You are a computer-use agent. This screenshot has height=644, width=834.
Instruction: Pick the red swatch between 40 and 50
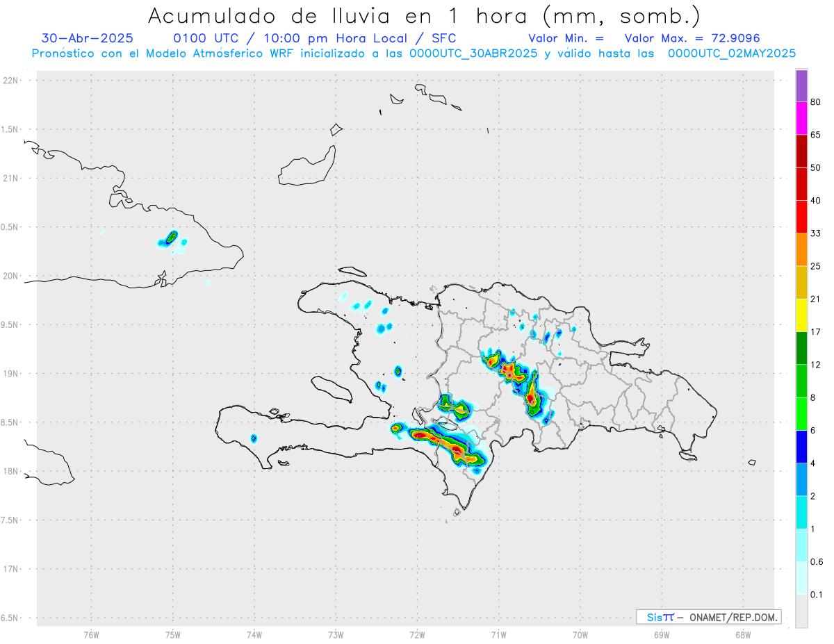[x=801, y=184]
